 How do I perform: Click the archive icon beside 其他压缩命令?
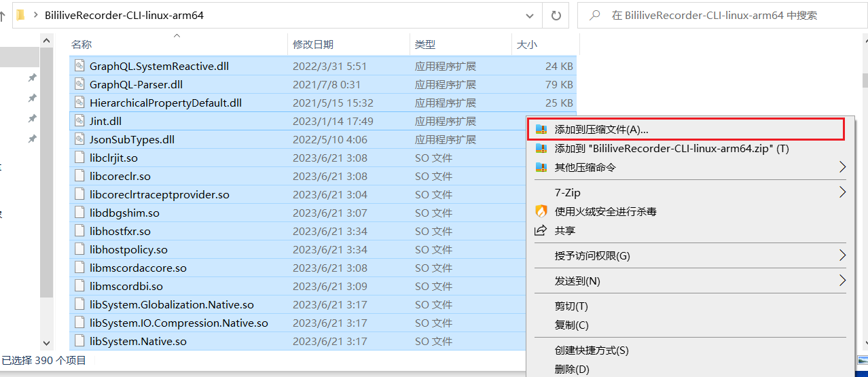pyautogui.click(x=541, y=167)
